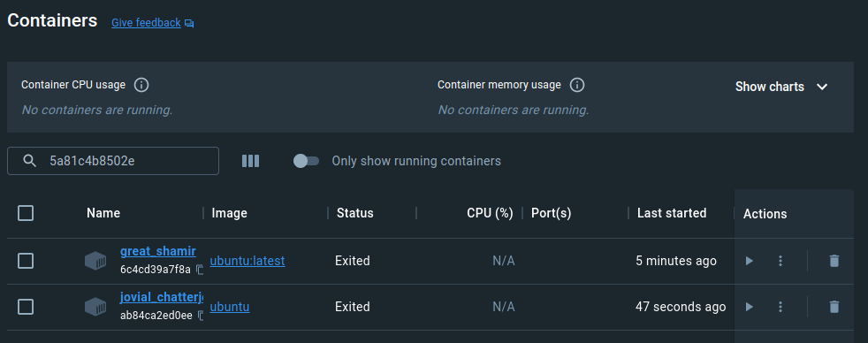Open the column display options icon
The width and height of the screenshot is (868, 343).
coord(251,161)
